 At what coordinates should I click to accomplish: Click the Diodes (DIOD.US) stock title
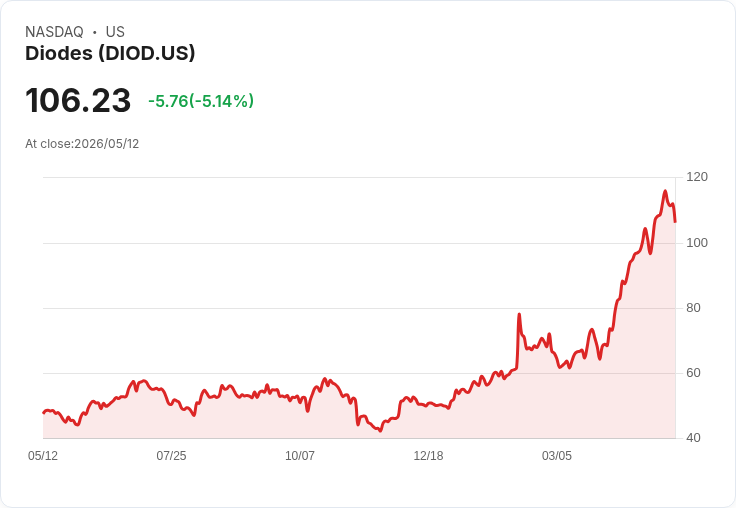[x=110, y=53]
